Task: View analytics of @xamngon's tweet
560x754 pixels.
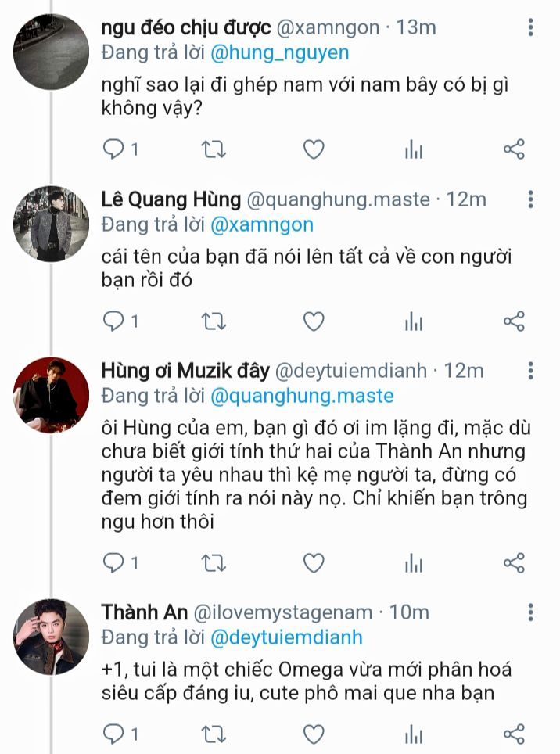Action: [414, 149]
